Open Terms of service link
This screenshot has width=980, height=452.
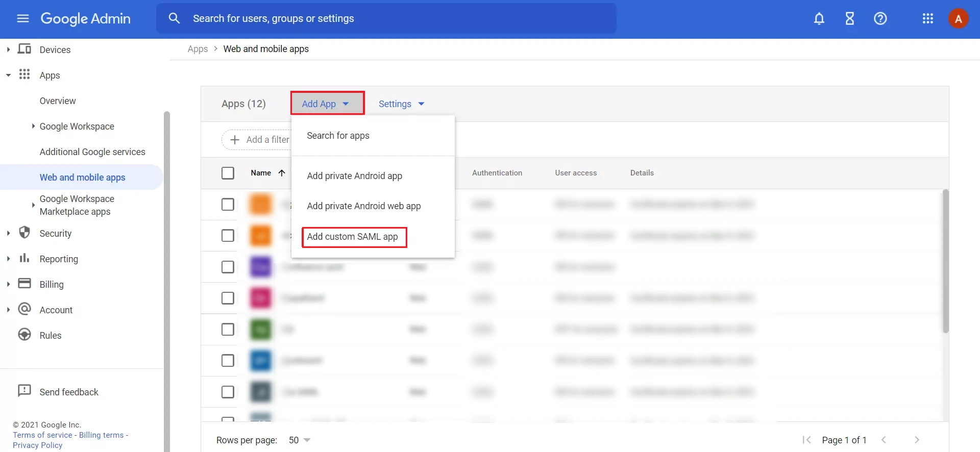(42, 435)
